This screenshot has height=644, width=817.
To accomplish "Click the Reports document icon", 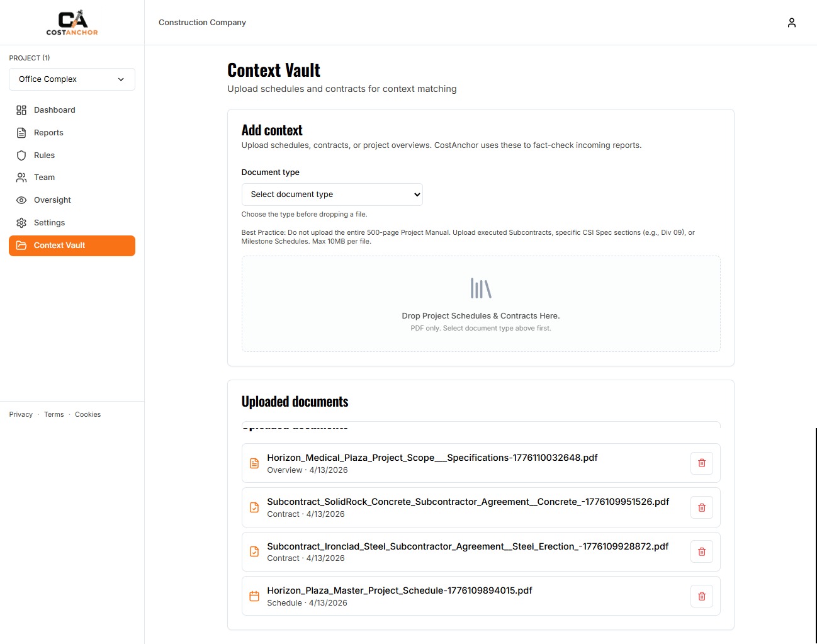I will point(21,133).
